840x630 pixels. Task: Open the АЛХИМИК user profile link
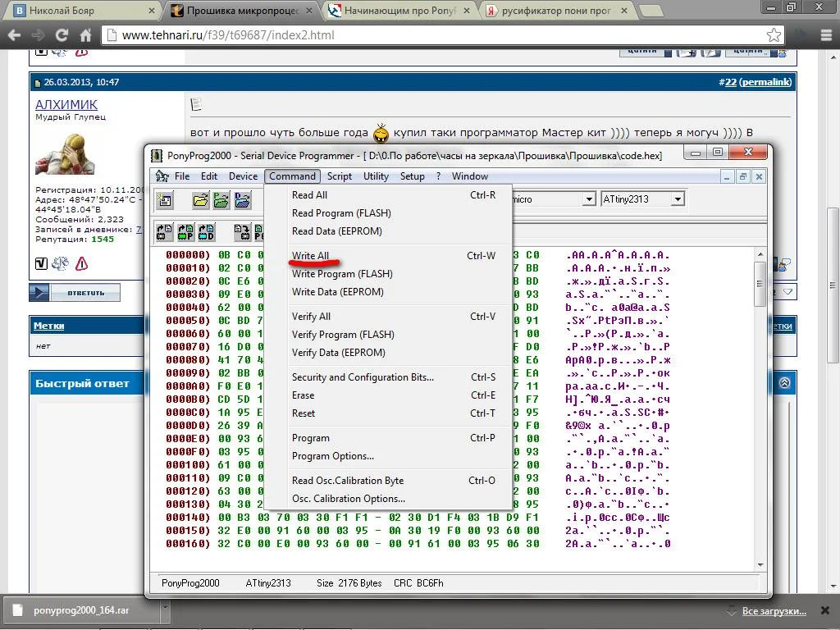click(x=66, y=104)
